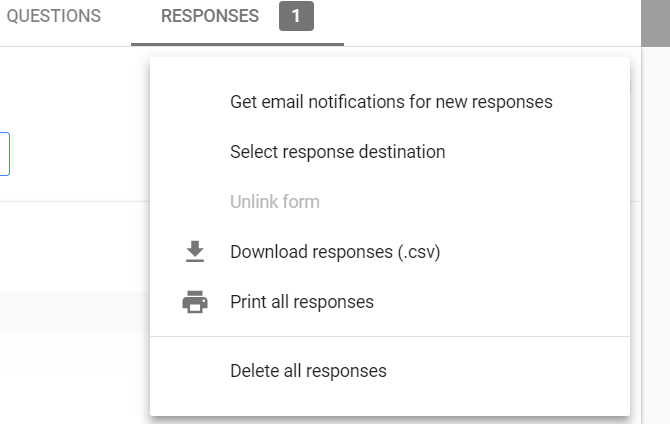Click the download arrow icon
This screenshot has width=670, height=424.
click(195, 252)
